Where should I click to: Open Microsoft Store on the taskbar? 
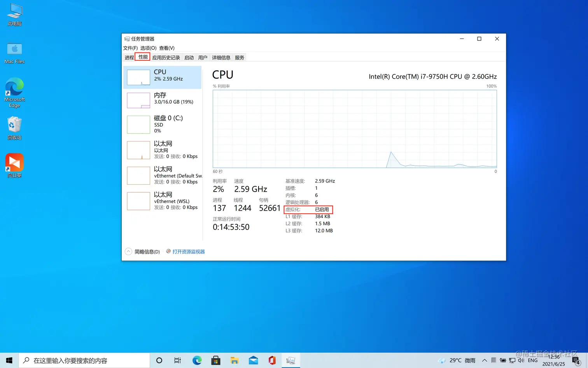(x=216, y=361)
